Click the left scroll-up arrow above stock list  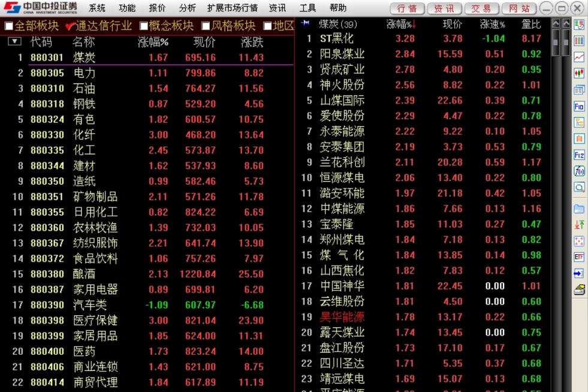pos(556,23)
